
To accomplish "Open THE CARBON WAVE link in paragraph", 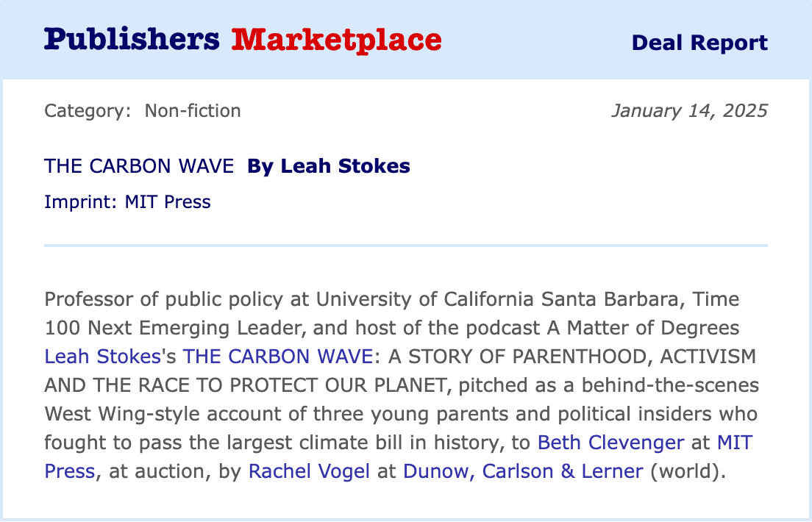I will tap(278, 357).
